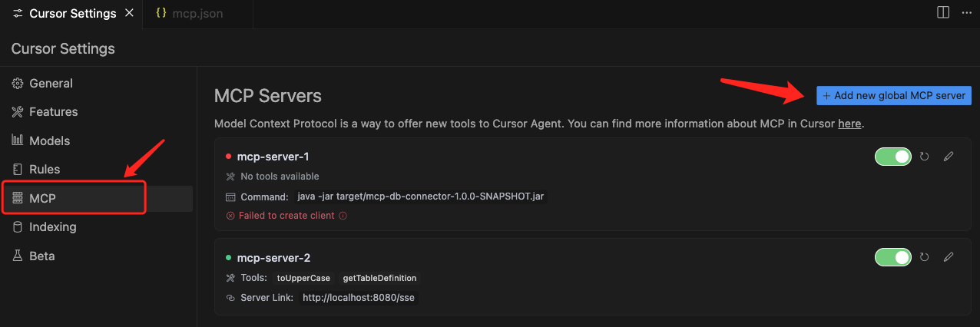The image size is (980, 327).
Task: Open the more actions ellipsis menu
Action: coord(966,12)
